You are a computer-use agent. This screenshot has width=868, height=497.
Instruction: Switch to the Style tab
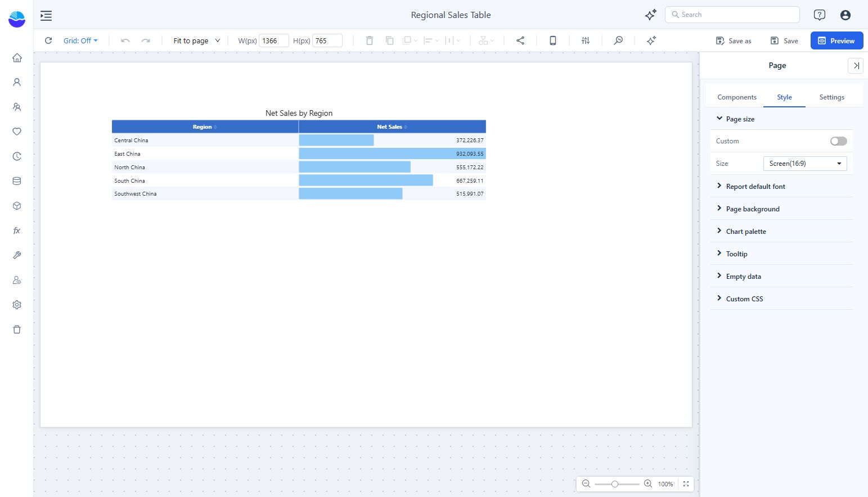[784, 97]
